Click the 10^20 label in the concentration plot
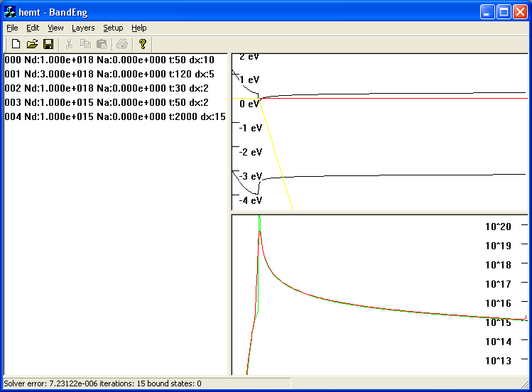532x392 pixels. [x=498, y=227]
